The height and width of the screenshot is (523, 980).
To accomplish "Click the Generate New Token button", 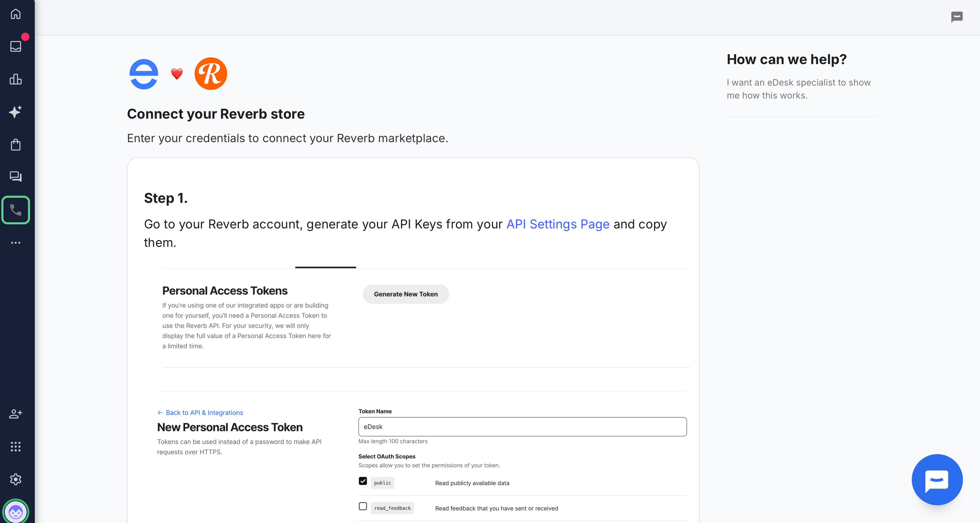I will point(405,294).
